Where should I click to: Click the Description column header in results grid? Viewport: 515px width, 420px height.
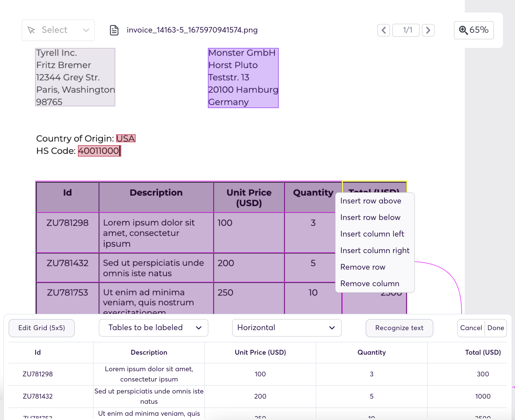point(149,352)
